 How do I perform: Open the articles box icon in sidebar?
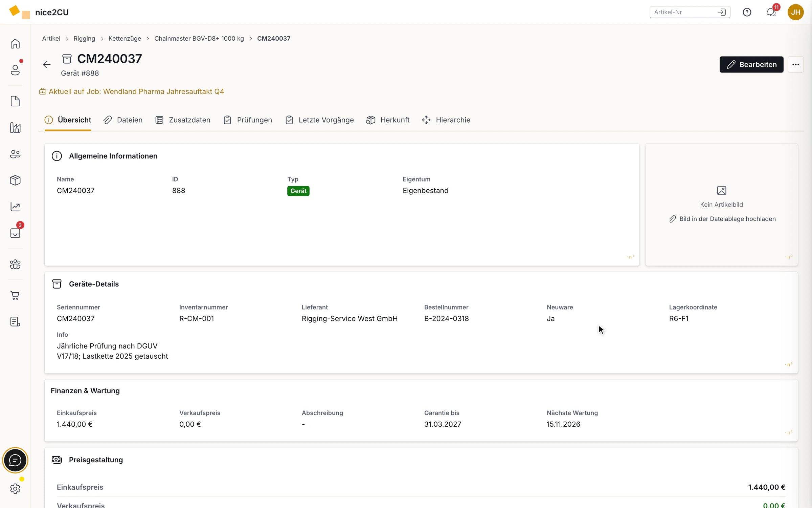15,180
